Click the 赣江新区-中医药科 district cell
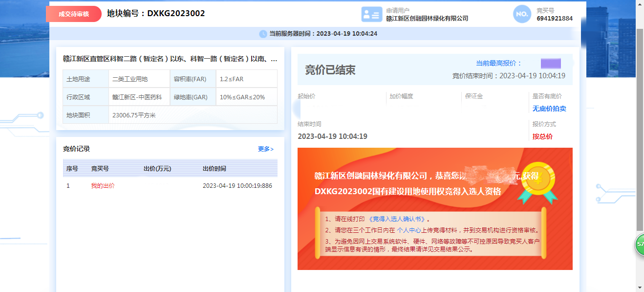Viewport: 644px width, 292px height. [x=139, y=97]
